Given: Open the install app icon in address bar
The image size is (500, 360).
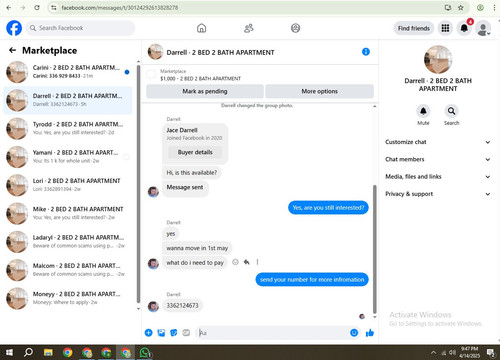Looking at the screenshot, I should click(448, 7).
